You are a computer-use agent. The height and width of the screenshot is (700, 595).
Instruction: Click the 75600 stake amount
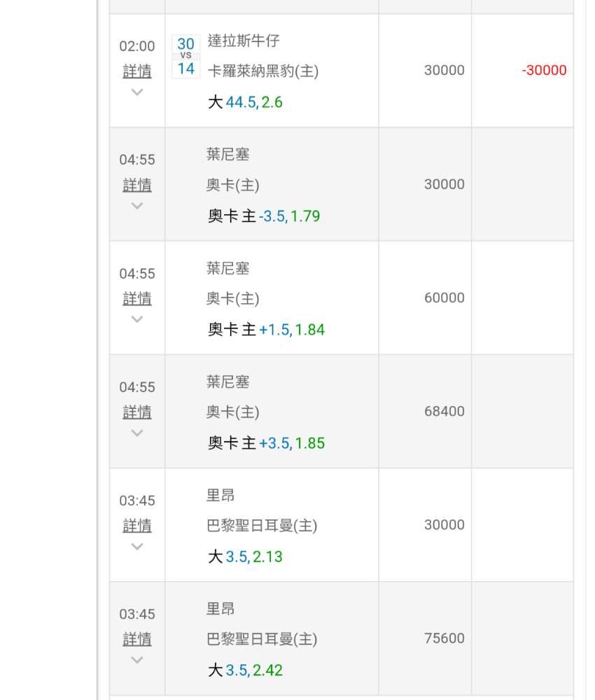pos(444,638)
